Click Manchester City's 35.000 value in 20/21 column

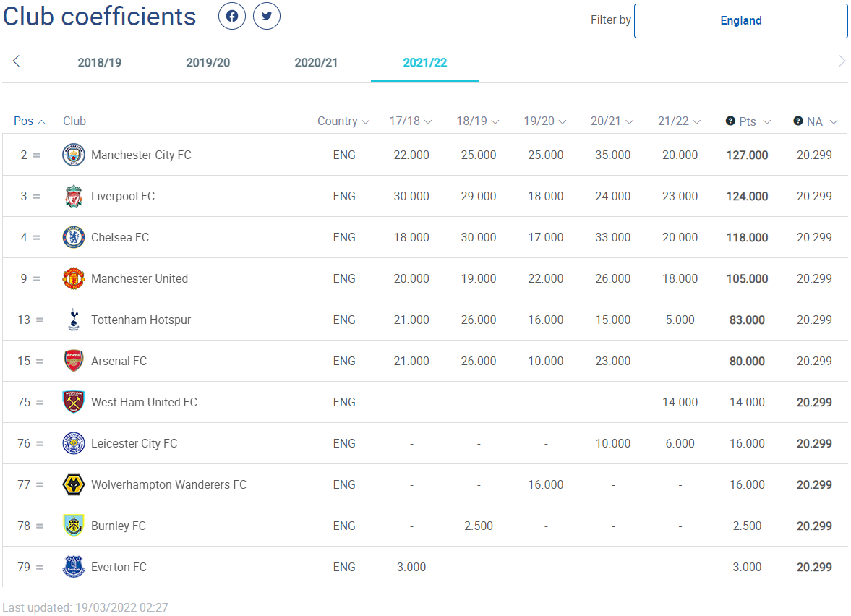[612, 155]
